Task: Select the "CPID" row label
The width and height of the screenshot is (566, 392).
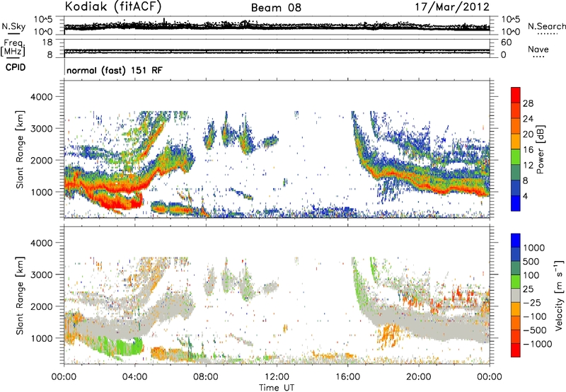Action: (16, 67)
